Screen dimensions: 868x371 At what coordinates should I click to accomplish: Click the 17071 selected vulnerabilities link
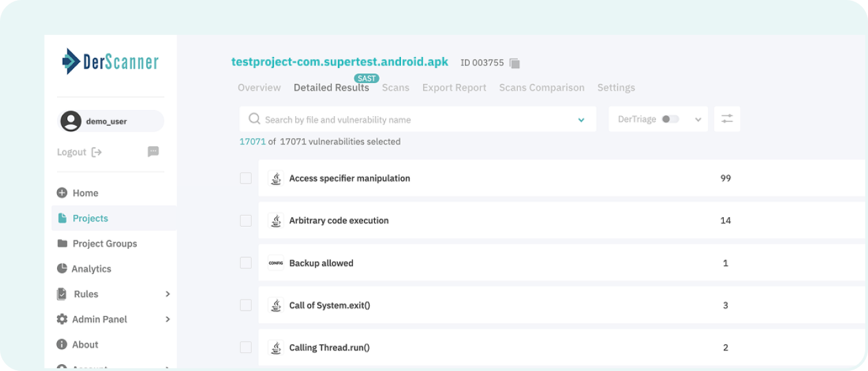click(x=252, y=142)
